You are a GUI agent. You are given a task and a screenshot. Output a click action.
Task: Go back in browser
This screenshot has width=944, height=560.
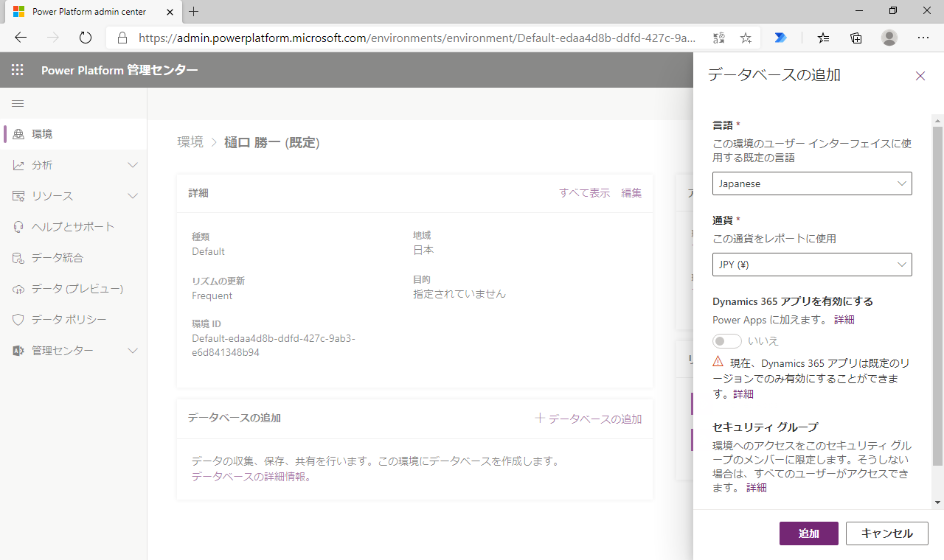(x=21, y=38)
